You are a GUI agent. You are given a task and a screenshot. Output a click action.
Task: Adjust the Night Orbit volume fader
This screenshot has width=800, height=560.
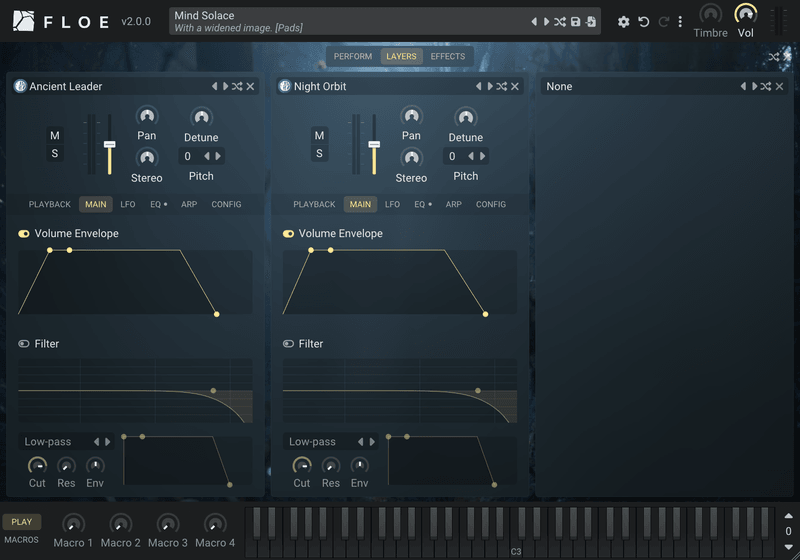374,144
